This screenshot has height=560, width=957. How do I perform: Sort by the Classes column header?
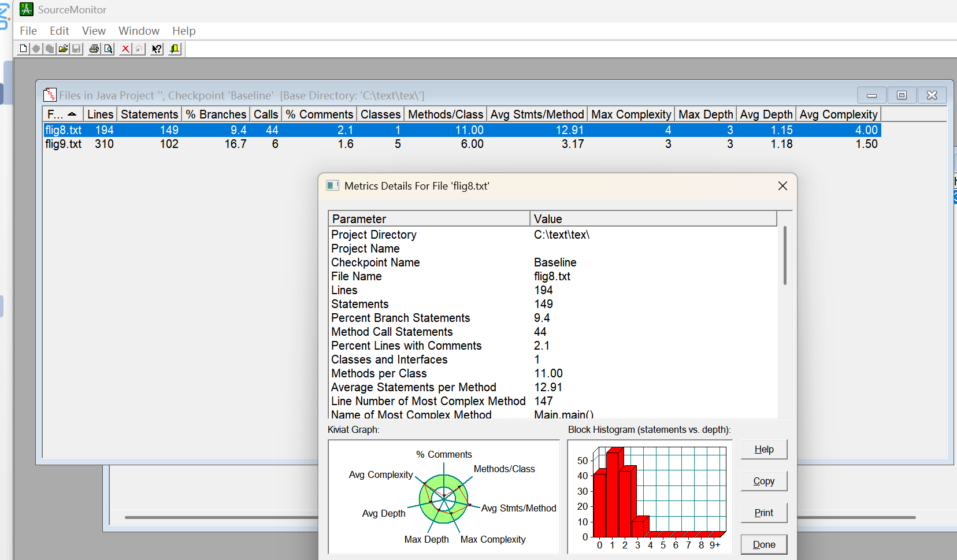(x=381, y=114)
